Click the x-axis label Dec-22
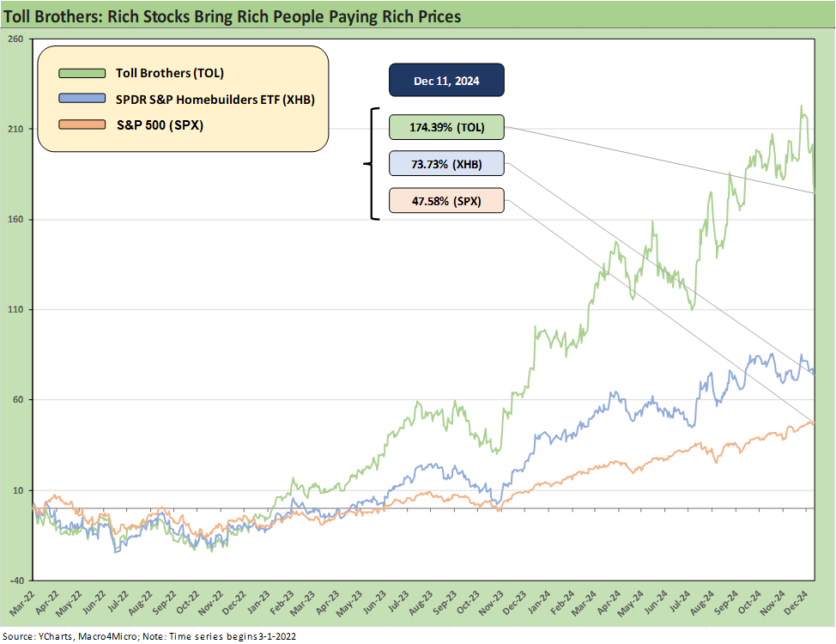 [x=233, y=604]
